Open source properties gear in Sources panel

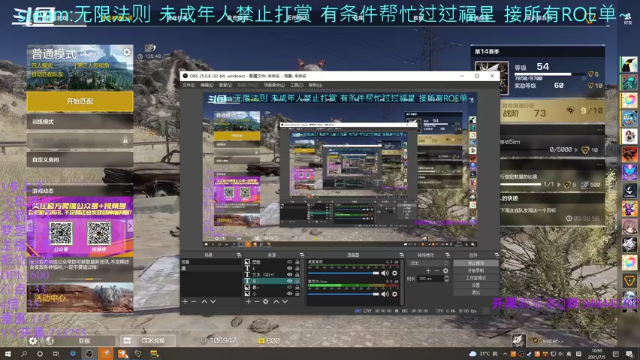pos(266,301)
